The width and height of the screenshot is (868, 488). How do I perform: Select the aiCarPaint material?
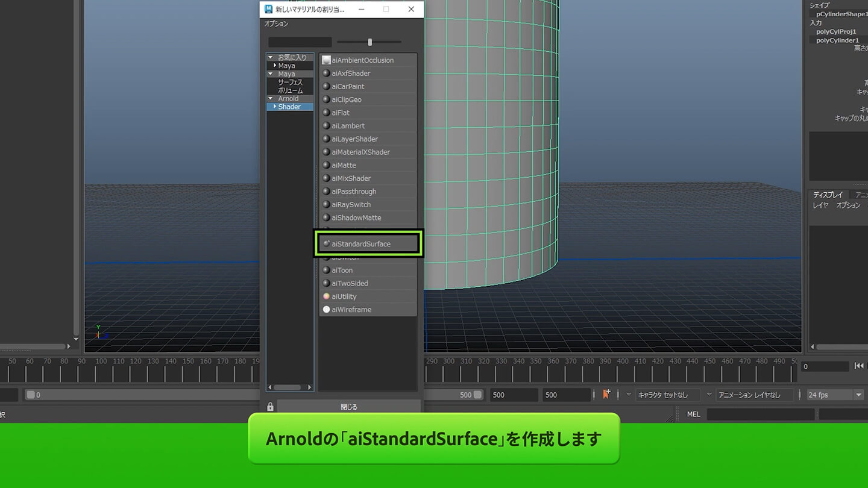(x=368, y=87)
